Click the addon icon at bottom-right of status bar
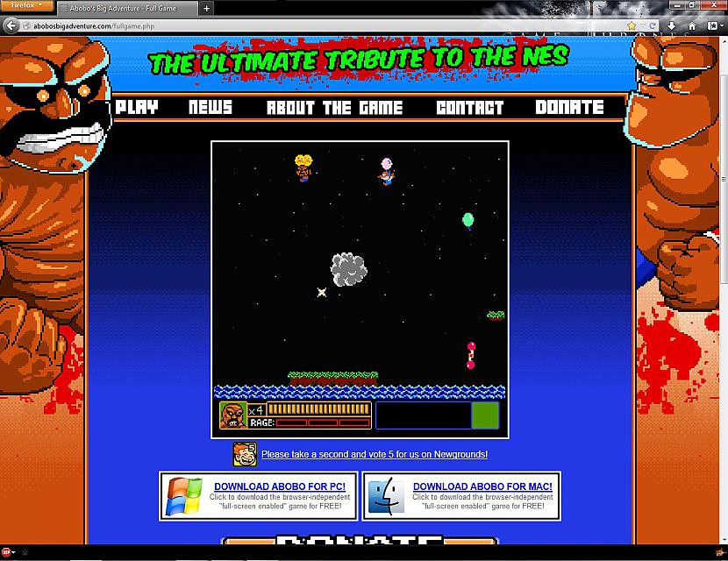Viewport: 728px width, 561px height. (x=720, y=552)
